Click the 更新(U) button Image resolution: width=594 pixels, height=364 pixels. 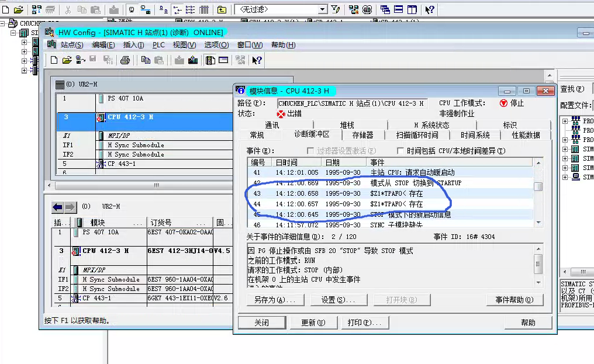tap(313, 323)
